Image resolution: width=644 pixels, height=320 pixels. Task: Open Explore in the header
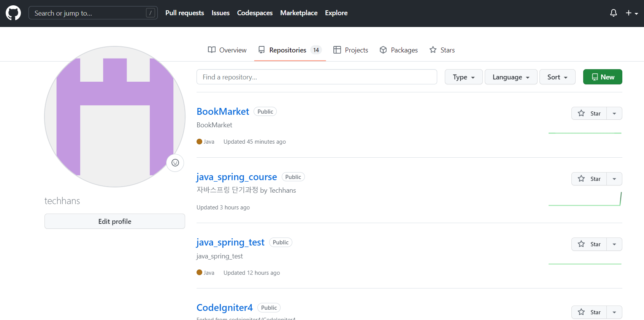(336, 13)
